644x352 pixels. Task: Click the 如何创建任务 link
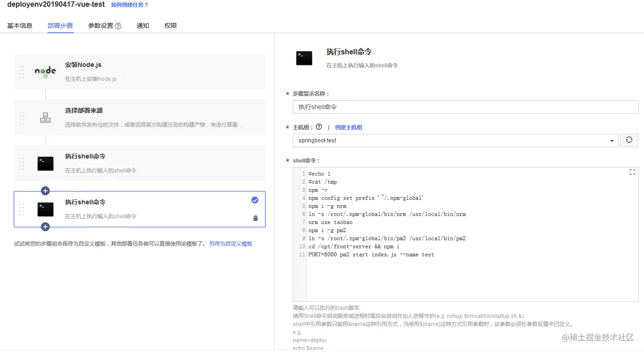tap(130, 5)
